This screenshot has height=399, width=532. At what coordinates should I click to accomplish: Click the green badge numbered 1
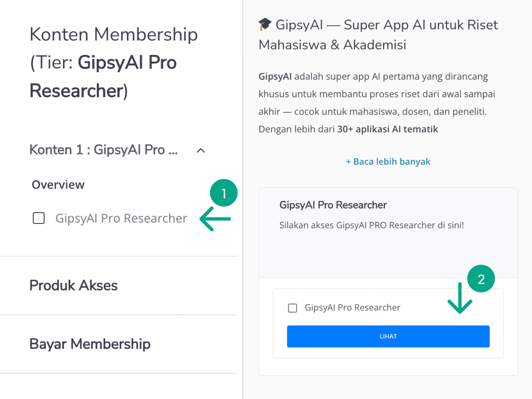223,192
